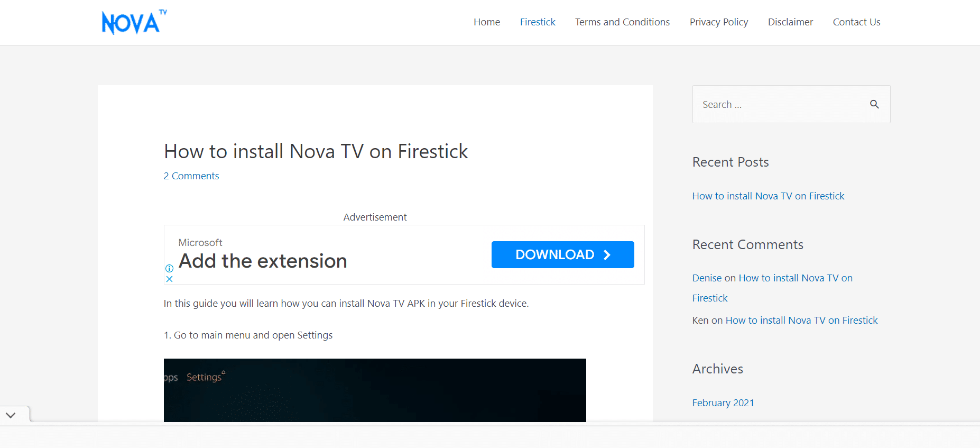980x448 pixels.
Task: Open the Contact Us page
Action: pyautogui.click(x=856, y=22)
